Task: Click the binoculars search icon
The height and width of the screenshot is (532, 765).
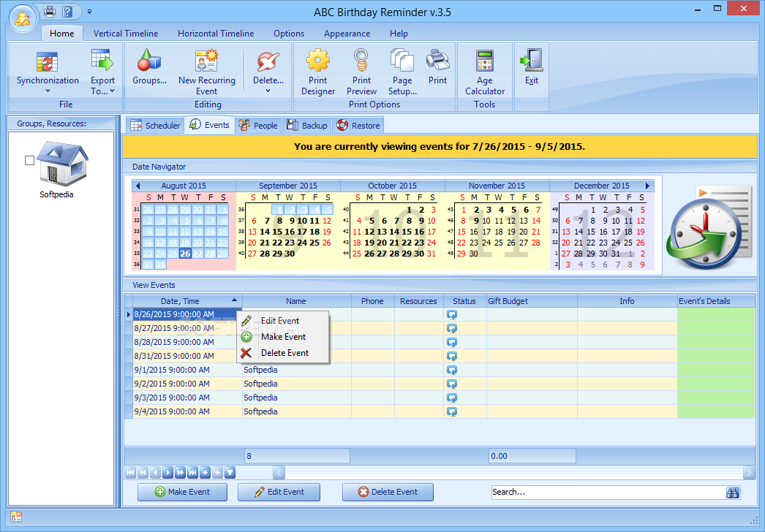Action: 732,493
